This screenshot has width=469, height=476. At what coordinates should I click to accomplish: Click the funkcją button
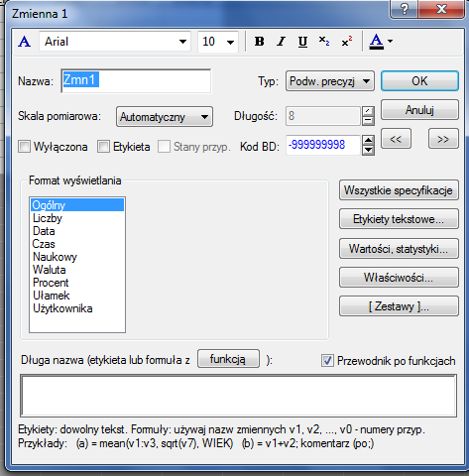pyautogui.click(x=228, y=359)
